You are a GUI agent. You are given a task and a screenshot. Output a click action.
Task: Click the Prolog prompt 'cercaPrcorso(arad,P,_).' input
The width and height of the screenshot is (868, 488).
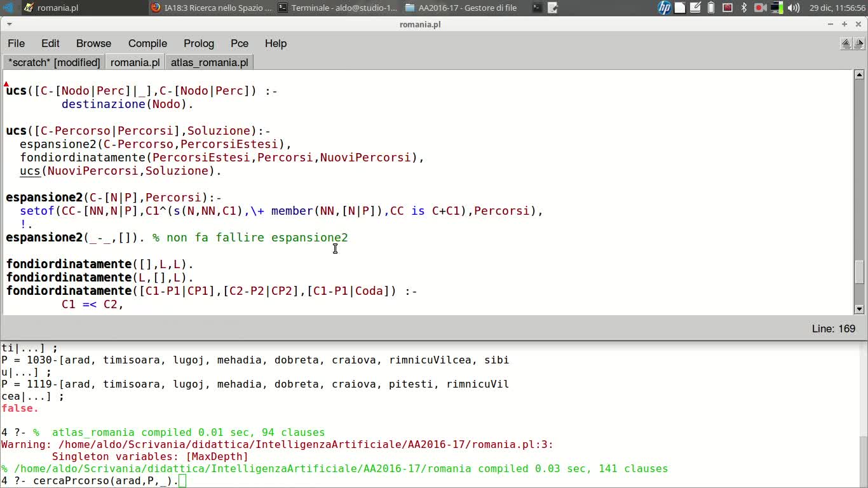tap(106, 481)
